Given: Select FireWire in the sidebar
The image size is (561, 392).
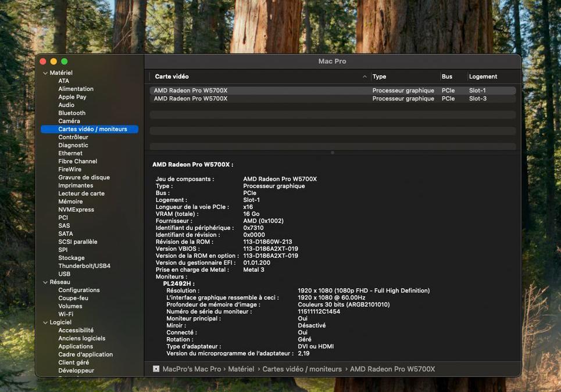Looking at the screenshot, I should [x=70, y=170].
